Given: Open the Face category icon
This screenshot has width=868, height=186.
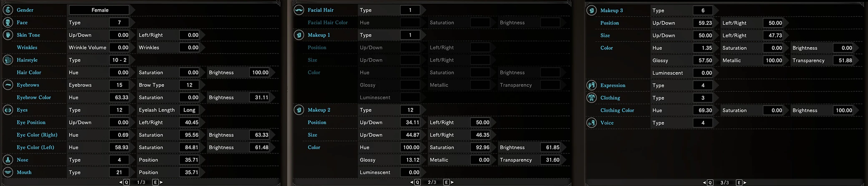Looking at the screenshot, I should (8, 22).
